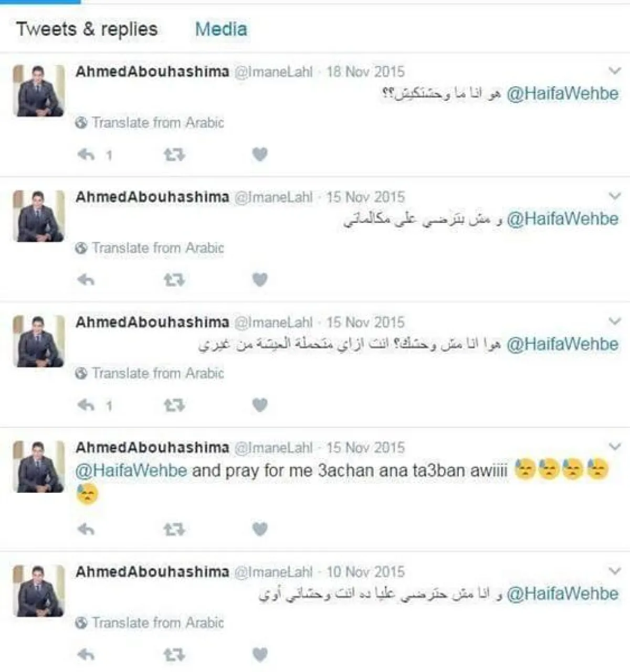Reply to the 'pray for me' tweet
Viewport: 630px width, 672px height.
point(86,530)
